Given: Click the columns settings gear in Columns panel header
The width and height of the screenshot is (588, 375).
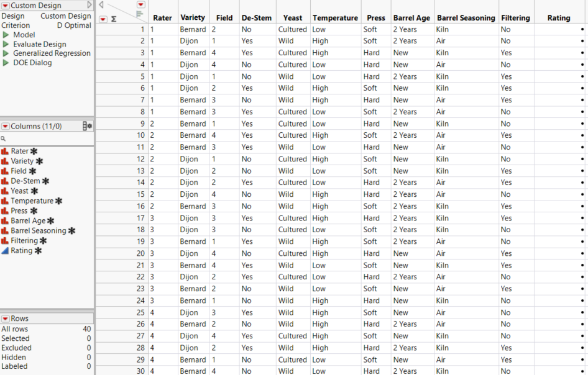Looking at the screenshot, I should [x=90, y=125].
